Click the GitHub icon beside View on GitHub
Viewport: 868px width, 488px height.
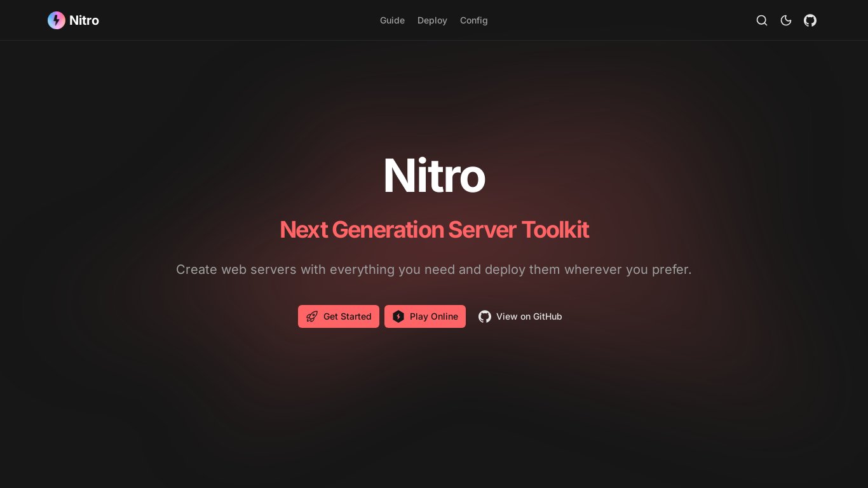click(x=485, y=316)
